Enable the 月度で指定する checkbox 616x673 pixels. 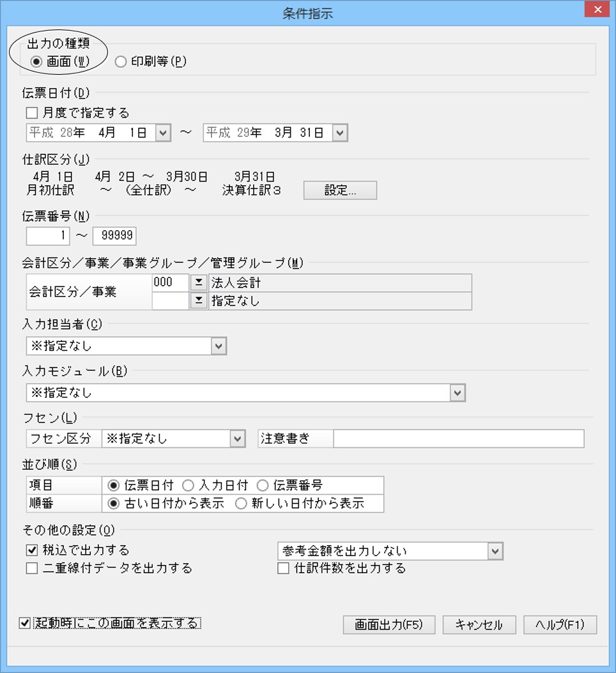pyautogui.click(x=33, y=113)
